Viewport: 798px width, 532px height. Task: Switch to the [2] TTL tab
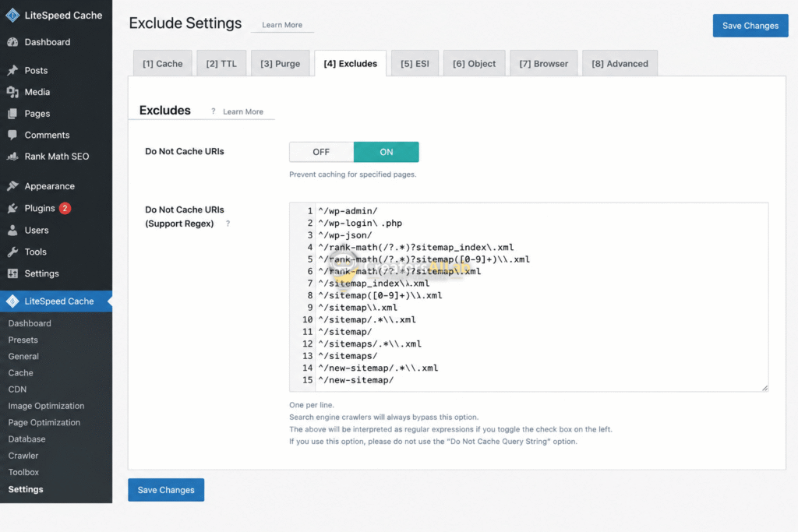[x=221, y=64]
